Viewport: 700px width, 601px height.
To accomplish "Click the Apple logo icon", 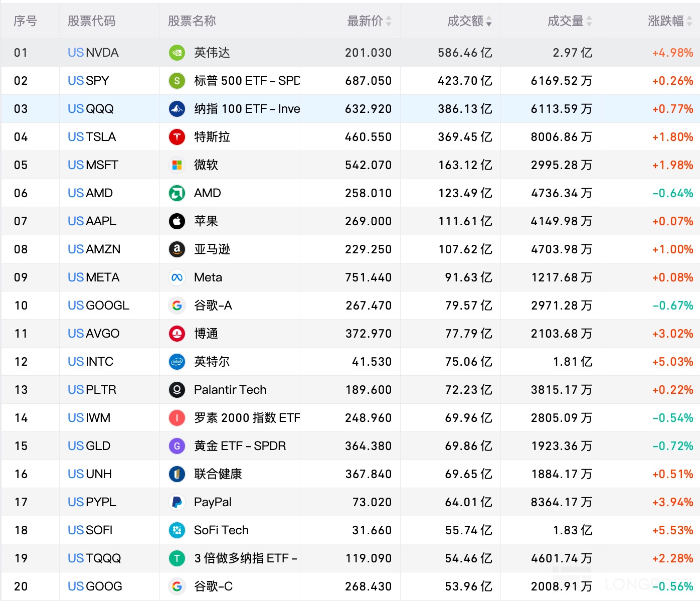I will 177,221.
